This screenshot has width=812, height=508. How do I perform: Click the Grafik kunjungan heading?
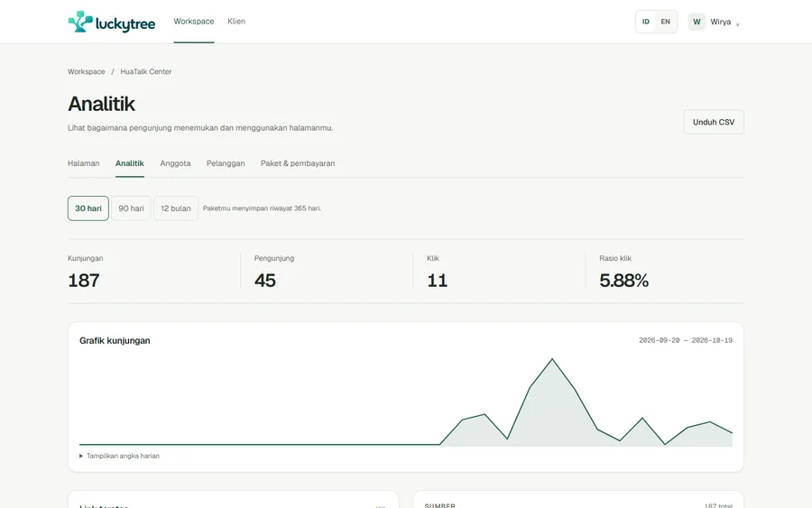click(x=115, y=340)
